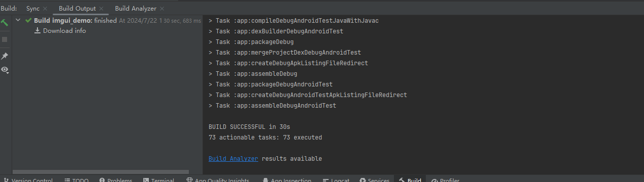
Task: Toggle the pin tab icon
Action: pyautogui.click(x=5, y=56)
